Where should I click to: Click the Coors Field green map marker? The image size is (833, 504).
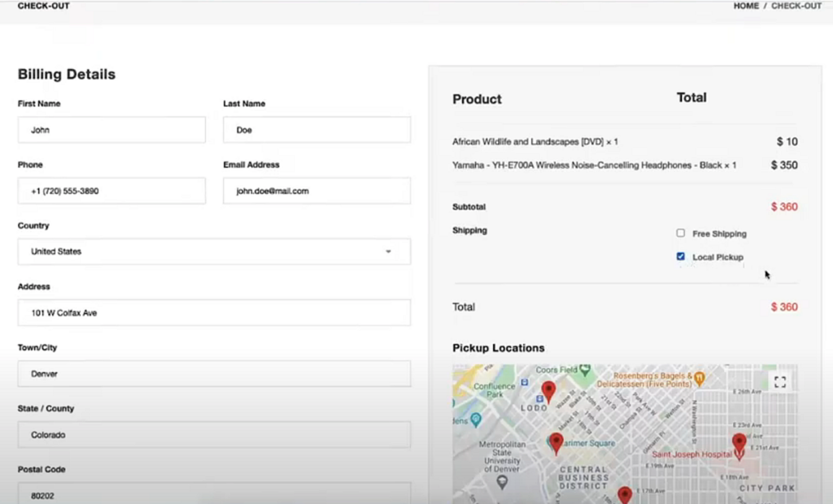[585, 370]
